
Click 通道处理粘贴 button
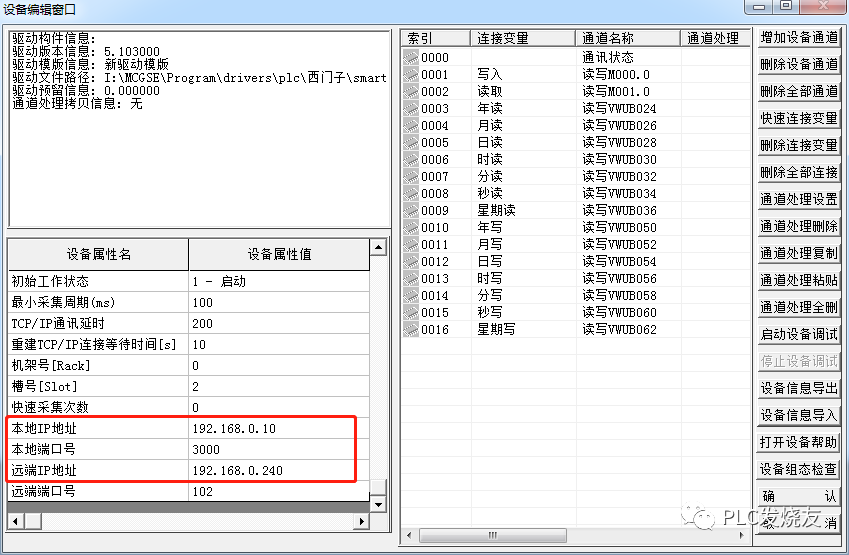799,280
